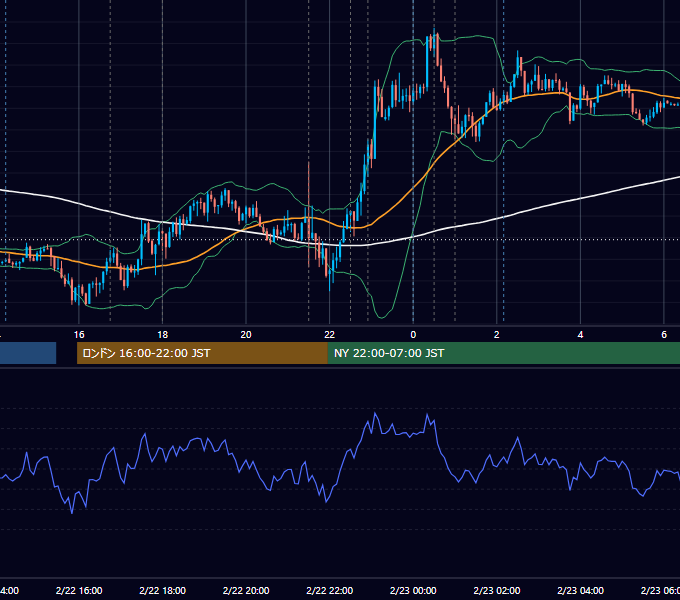Click the ロンドン 16:00-22:00 JST session bar
This screenshot has height=600, width=680.
pyautogui.click(x=202, y=353)
